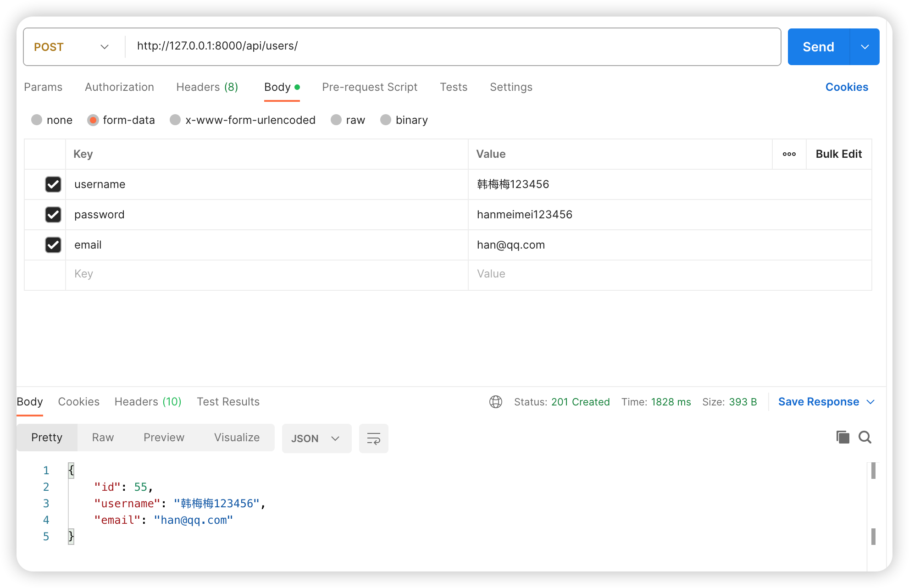
Task: Open the POST method dropdown
Action: coord(72,47)
